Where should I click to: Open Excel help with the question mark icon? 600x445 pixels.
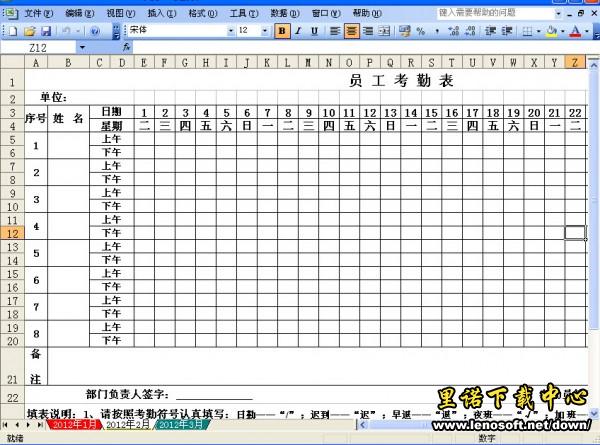point(95,31)
